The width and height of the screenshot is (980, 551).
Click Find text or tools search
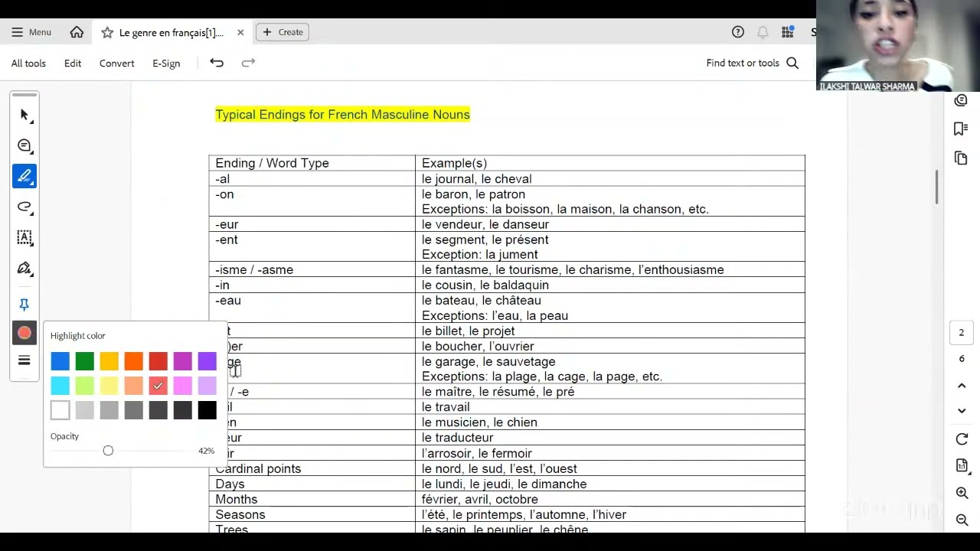coord(752,64)
